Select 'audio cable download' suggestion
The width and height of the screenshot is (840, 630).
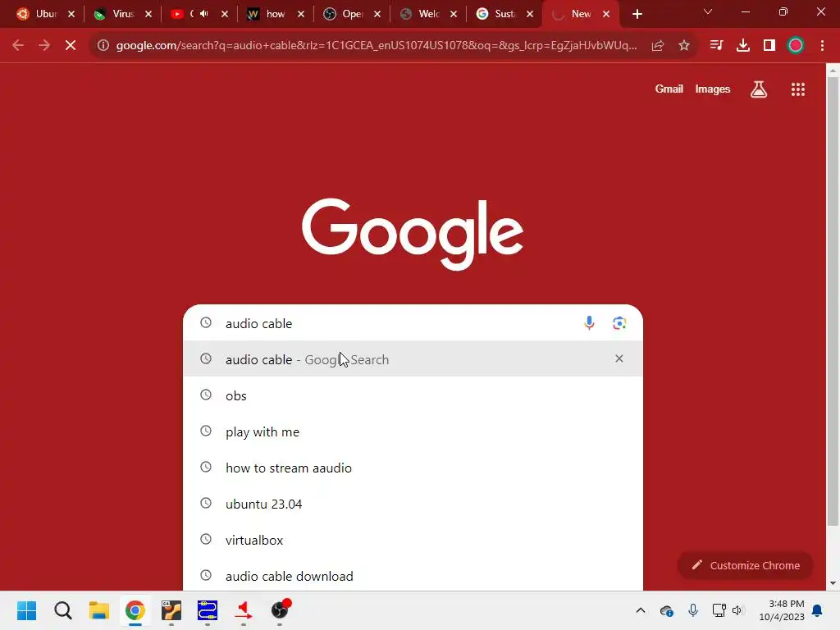[x=413, y=576]
